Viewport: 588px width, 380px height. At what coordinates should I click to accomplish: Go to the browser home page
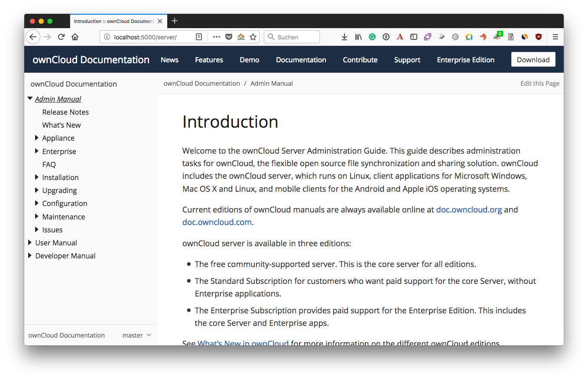75,37
